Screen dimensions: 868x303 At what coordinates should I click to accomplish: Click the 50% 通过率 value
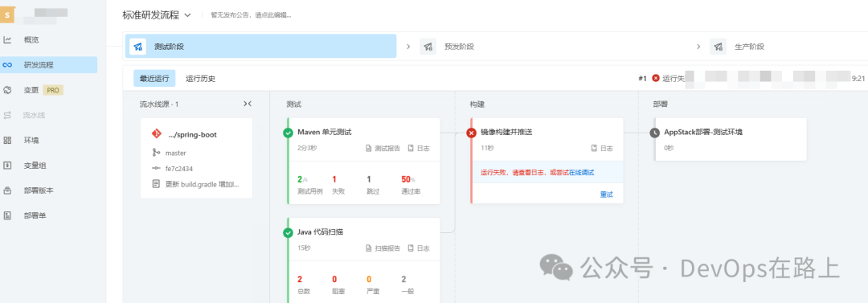(x=408, y=179)
